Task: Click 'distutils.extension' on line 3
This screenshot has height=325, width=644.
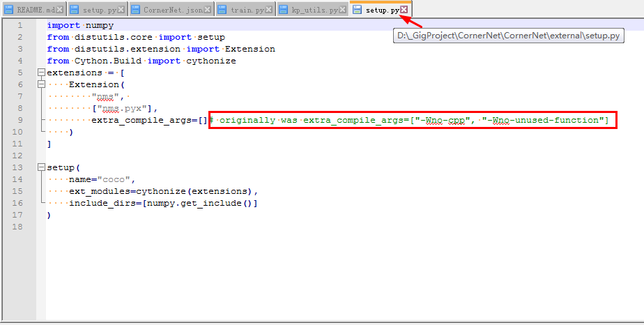Action: pos(128,50)
